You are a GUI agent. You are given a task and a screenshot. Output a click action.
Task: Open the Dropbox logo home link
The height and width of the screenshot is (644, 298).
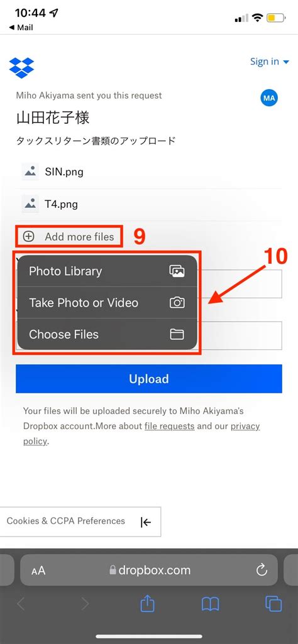point(21,68)
